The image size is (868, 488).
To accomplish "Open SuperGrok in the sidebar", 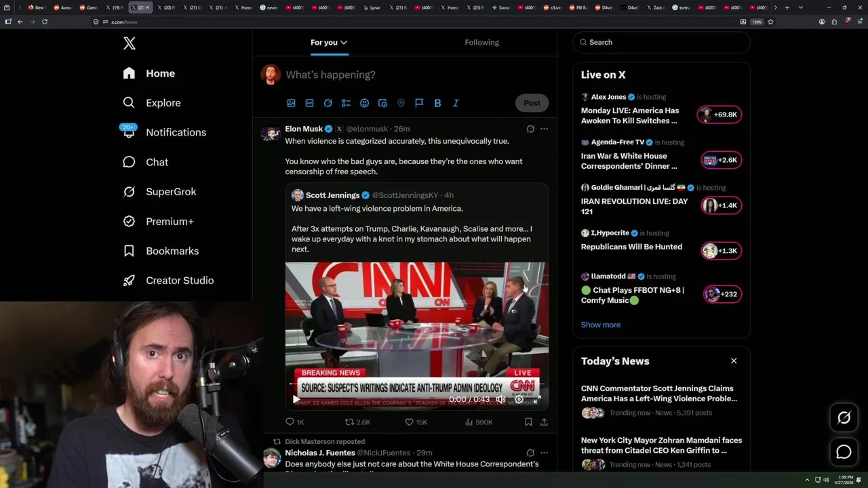I will 159,192.
